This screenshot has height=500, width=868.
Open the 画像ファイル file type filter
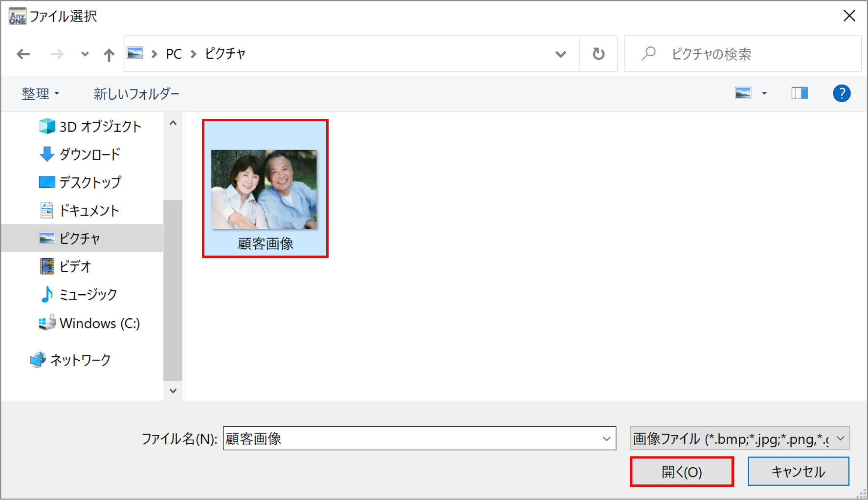point(739,439)
